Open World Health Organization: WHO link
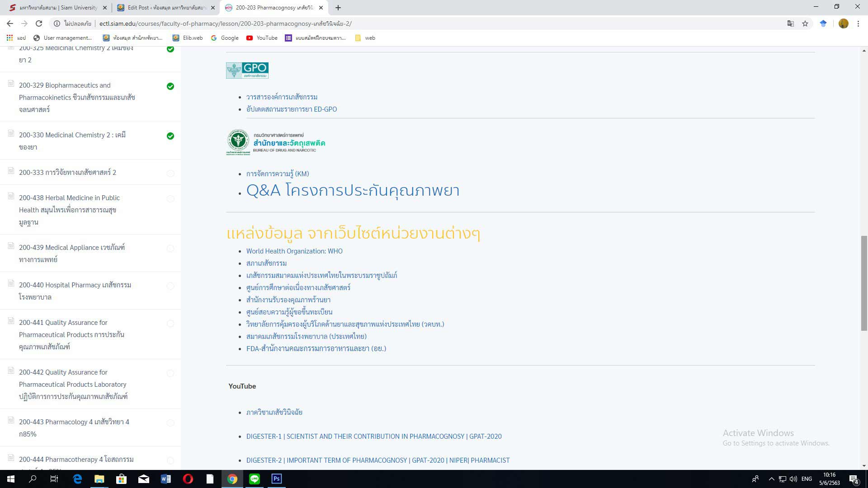Screen dimensions: 868x488 coord(294,251)
